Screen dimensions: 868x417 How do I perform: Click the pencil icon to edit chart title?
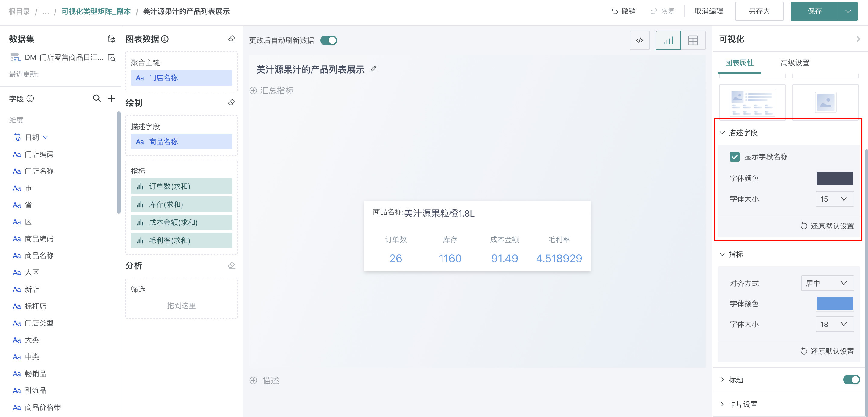coord(374,69)
